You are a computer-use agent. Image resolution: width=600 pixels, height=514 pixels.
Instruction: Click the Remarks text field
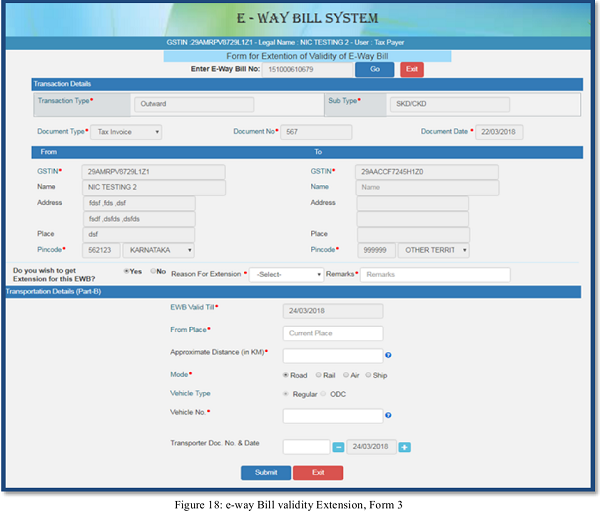point(434,274)
